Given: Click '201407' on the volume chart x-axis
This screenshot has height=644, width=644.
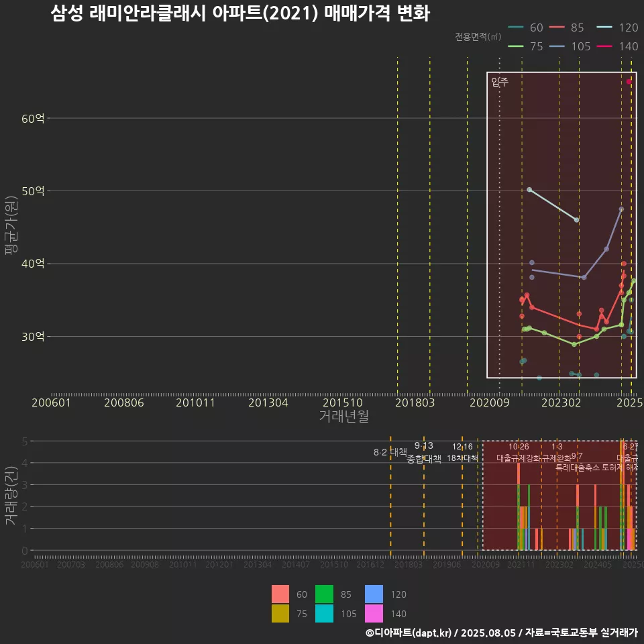Looking at the screenshot, I should pyautogui.click(x=296, y=565).
